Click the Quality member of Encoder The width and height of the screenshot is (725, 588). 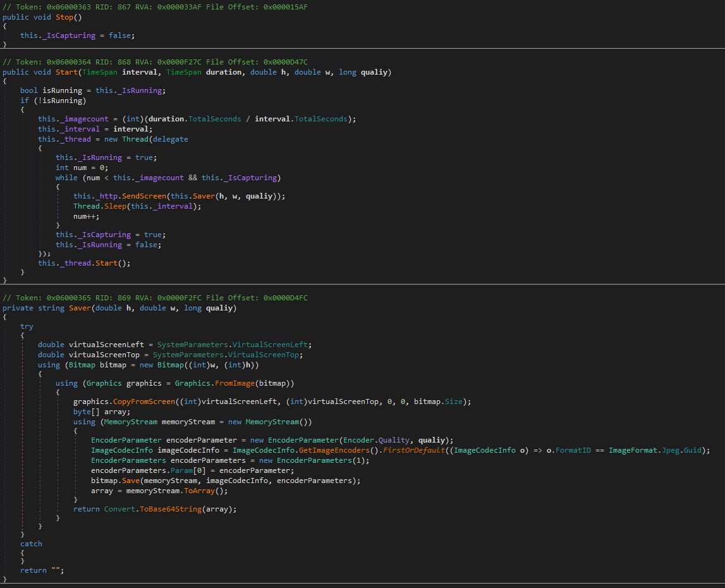[x=393, y=440]
